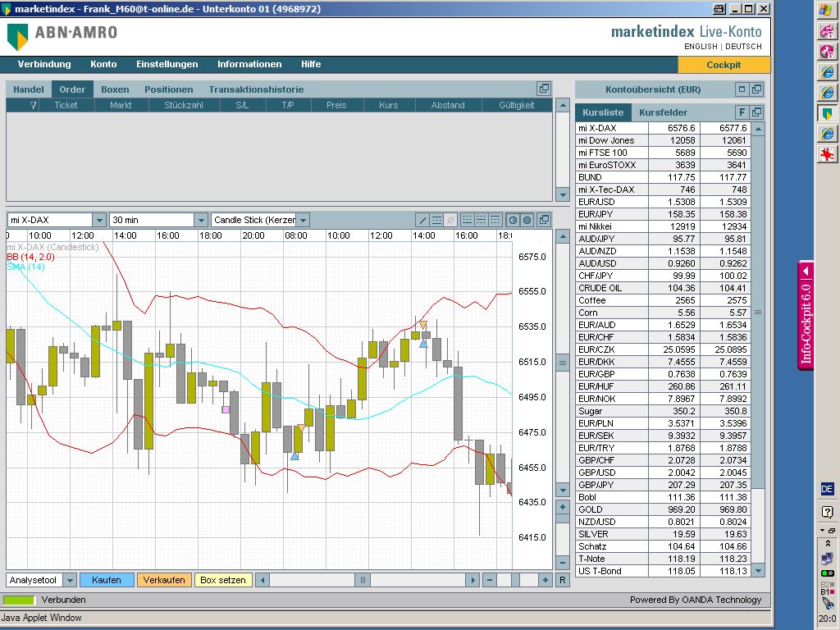Toggle the light dotted circle chart option

[513, 220]
